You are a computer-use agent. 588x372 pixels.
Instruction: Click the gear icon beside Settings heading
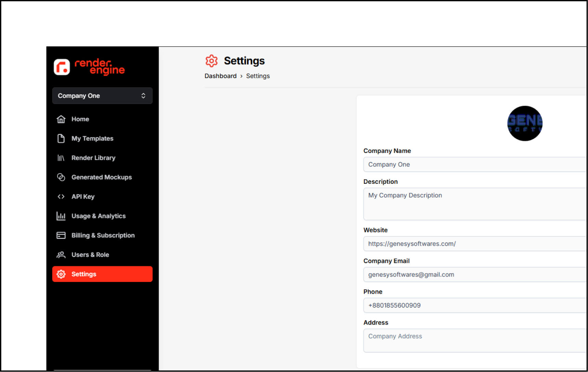coord(211,61)
